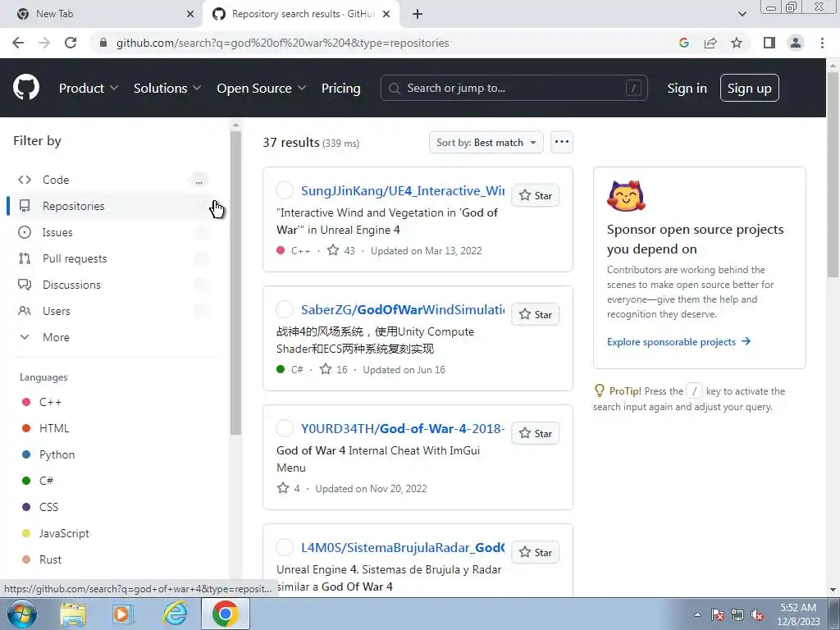Screen dimensions: 840x630
Task: Open the three-dot results options menu
Action: [x=561, y=142]
